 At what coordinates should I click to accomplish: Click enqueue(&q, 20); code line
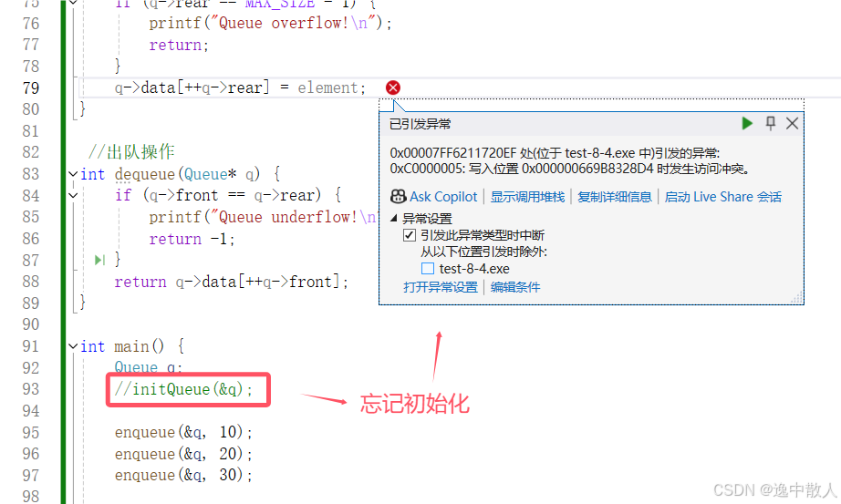(183, 454)
